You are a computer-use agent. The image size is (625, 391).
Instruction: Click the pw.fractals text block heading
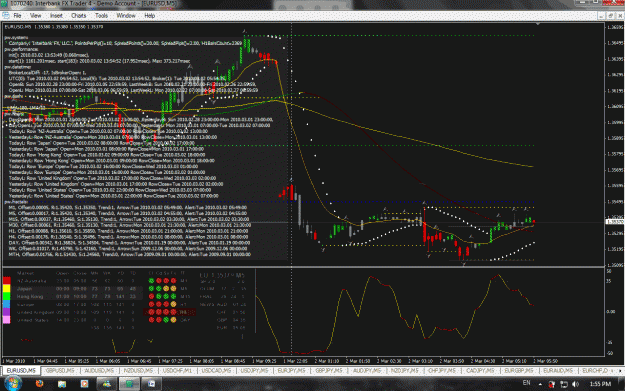point(16,202)
